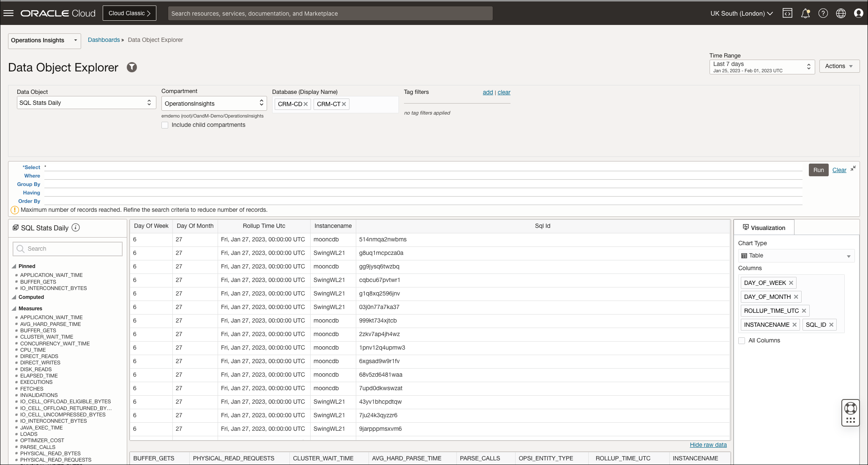Open the help question mark menu
The height and width of the screenshot is (465, 868).
[823, 13]
